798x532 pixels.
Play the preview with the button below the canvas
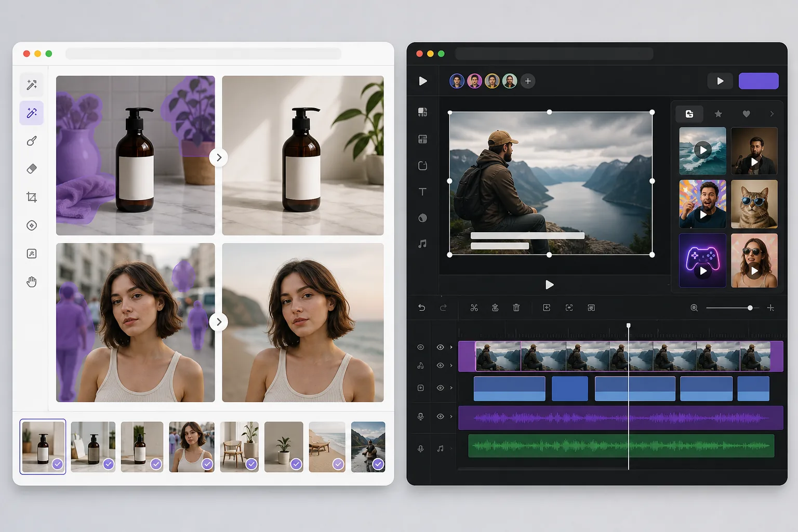(549, 285)
